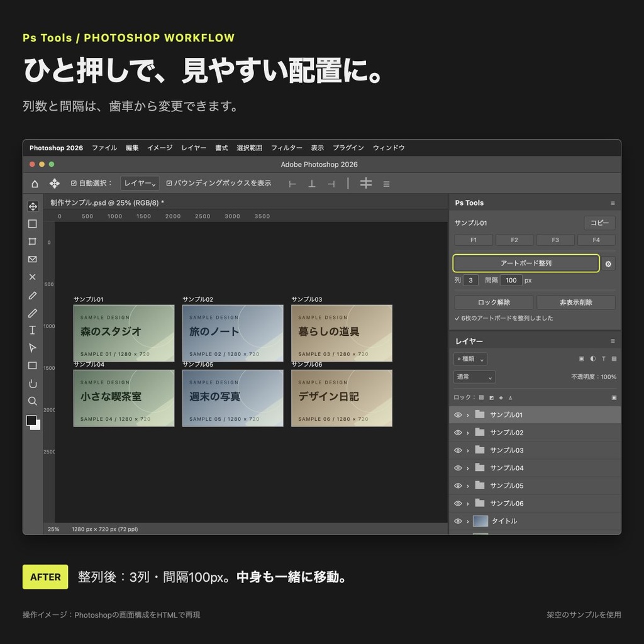The image size is (644, 644).
Task: Hide the タイトル layer
Action: click(x=458, y=521)
